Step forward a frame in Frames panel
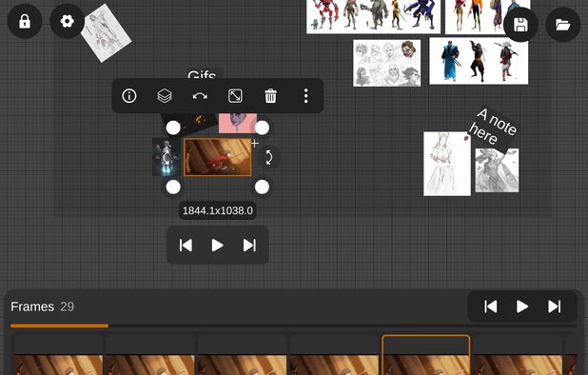 point(555,306)
